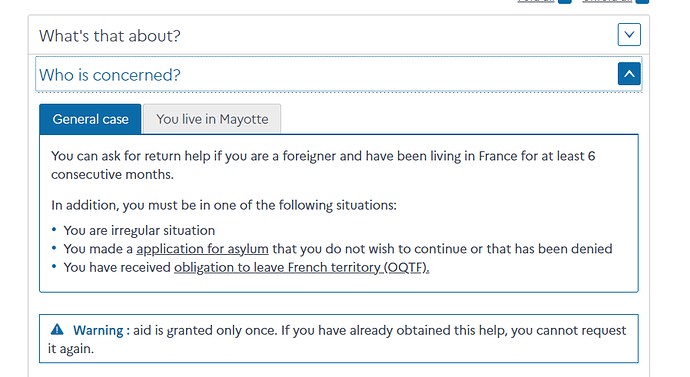690x377 pixels.
Task: Expand the "What's that about?" chevron
Action: pyautogui.click(x=629, y=35)
